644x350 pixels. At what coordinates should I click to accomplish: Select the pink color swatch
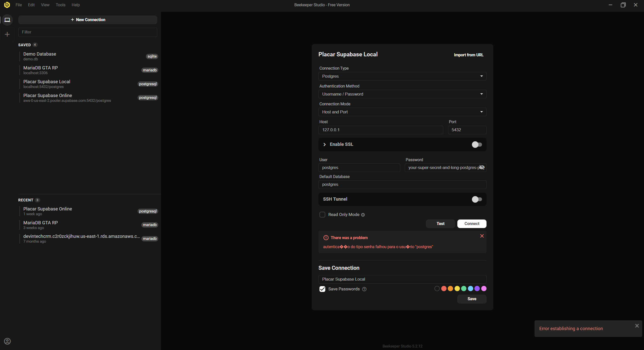(484, 289)
